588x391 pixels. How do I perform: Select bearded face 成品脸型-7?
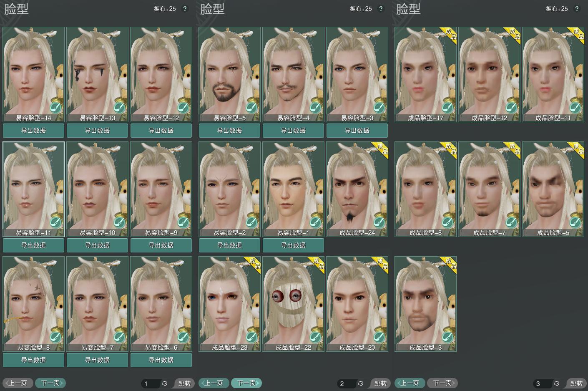(490, 189)
